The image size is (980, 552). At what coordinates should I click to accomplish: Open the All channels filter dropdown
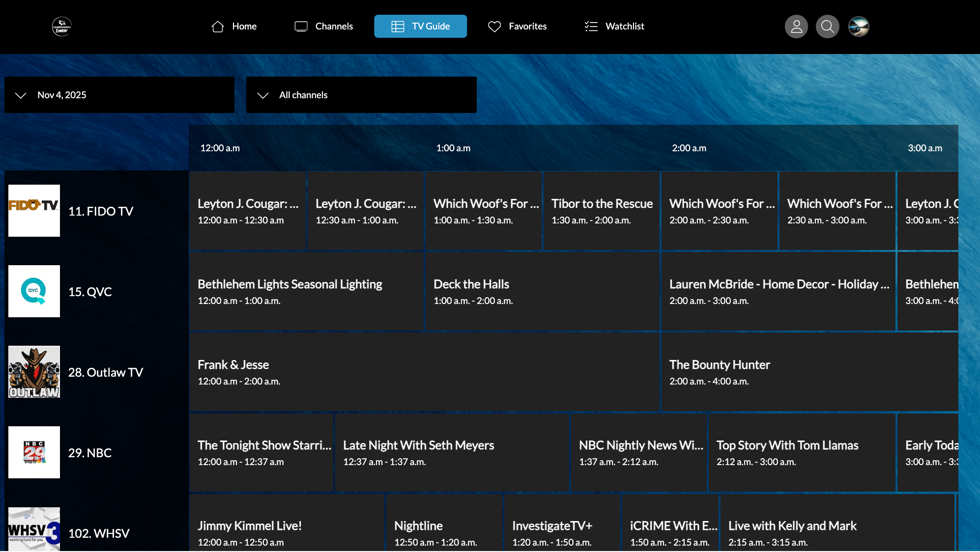pos(361,95)
